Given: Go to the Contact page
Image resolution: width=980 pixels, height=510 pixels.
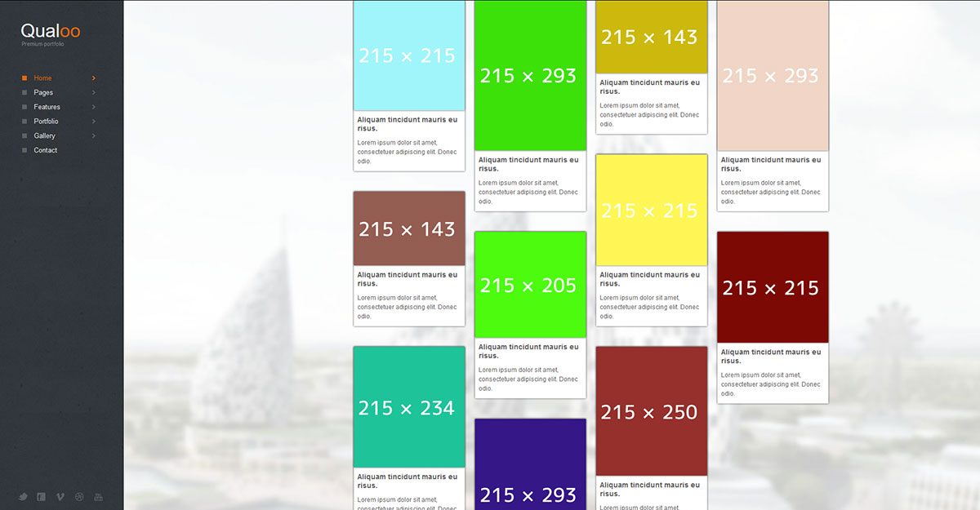Looking at the screenshot, I should (46, 150).
